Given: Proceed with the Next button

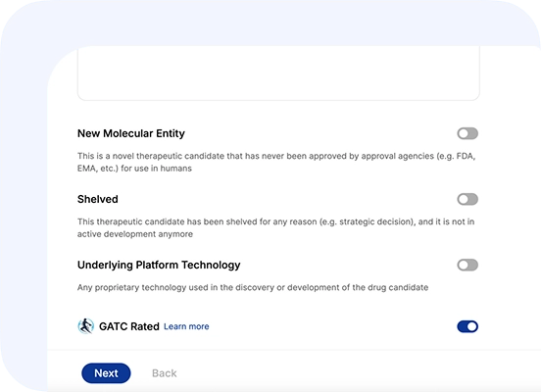Looking at the screenshot, I should [106, 373].
